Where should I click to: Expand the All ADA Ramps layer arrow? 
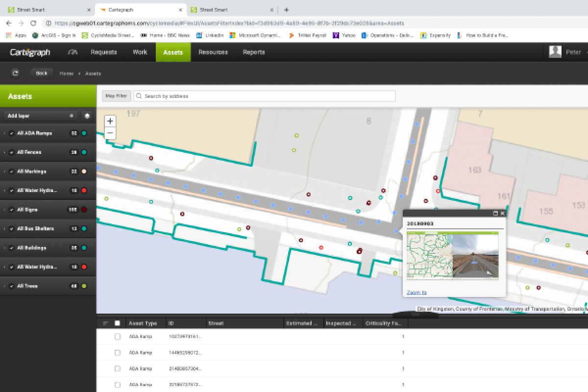click(x=4, y=133)
